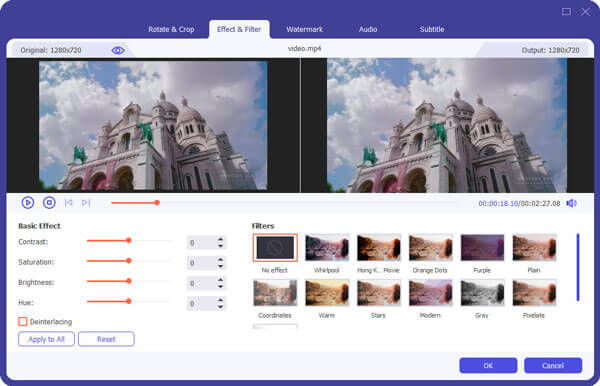Mute audio with the speaker icon
The height and width of the screenshot is (386, 600).
(x=571, y=203)
